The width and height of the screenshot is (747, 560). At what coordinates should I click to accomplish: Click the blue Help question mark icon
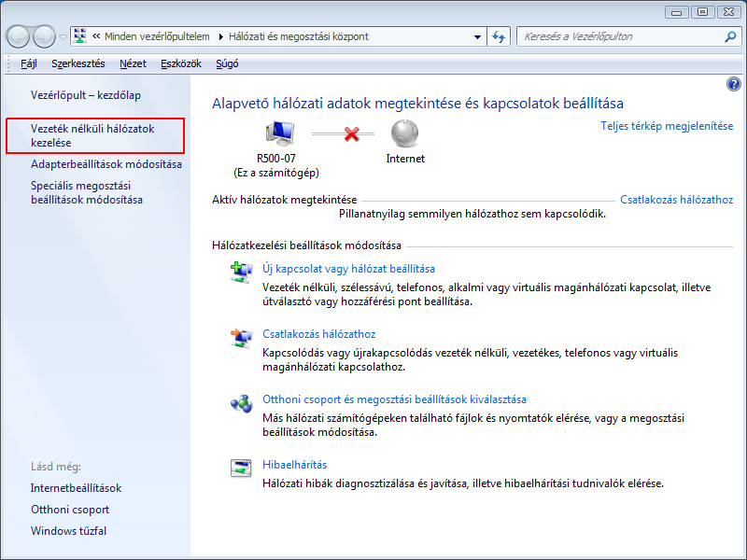coord(733,84)
